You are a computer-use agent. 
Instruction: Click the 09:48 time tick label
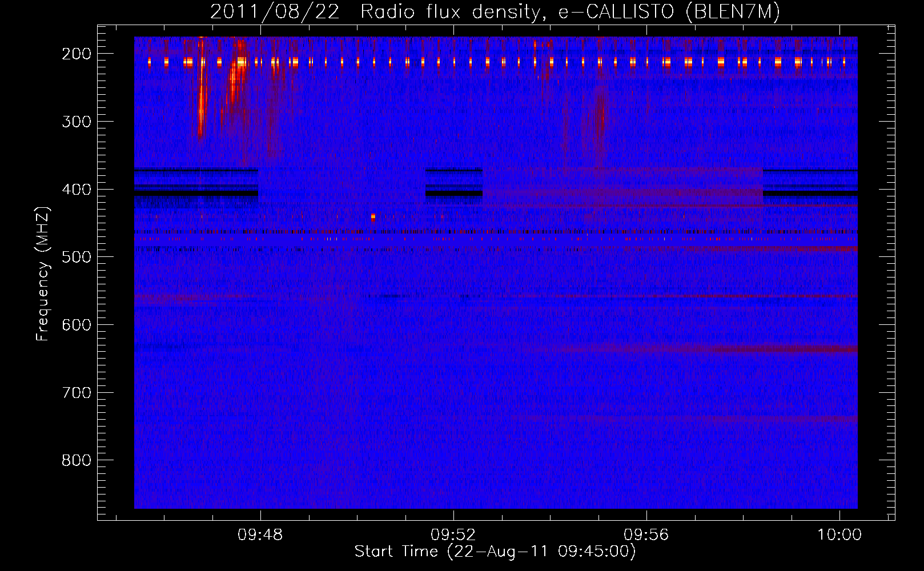260,535
